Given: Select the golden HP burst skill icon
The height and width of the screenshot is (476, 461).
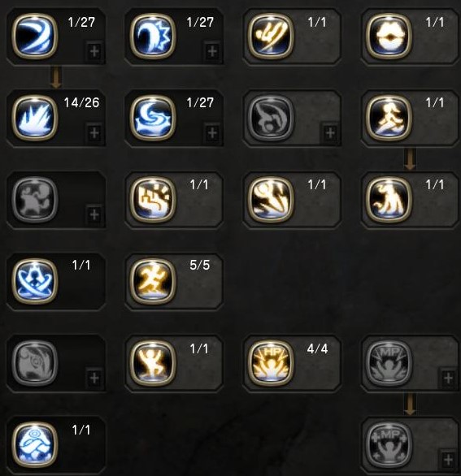Looking at the screenshot, I should [x=271, y=363].
